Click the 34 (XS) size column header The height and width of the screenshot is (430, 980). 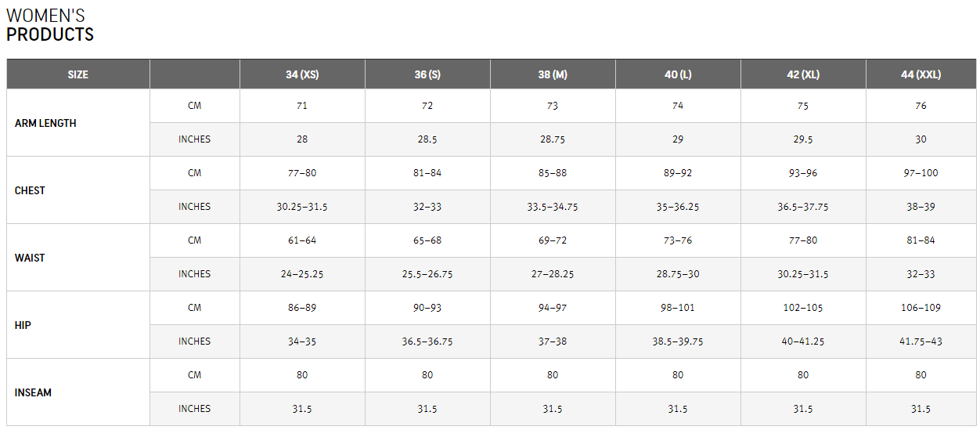pos(302,75)
